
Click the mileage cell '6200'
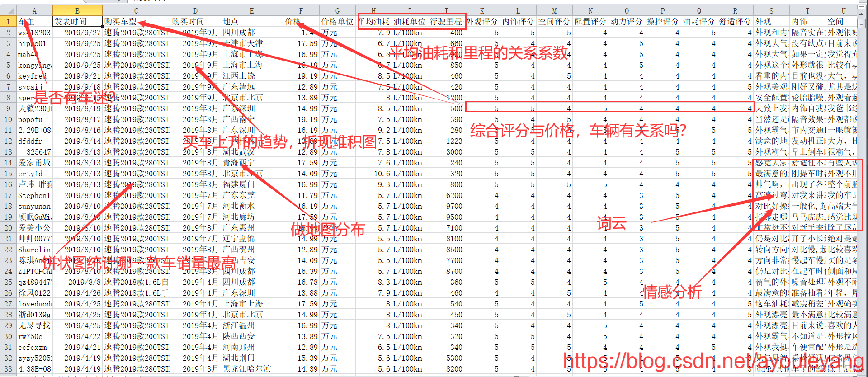(446, 195)
